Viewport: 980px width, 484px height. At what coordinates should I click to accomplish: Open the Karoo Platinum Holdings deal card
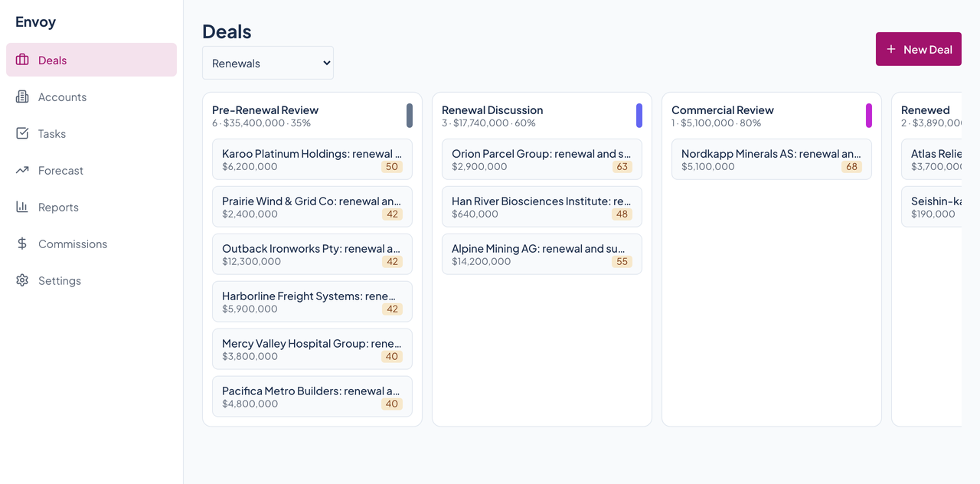click(312, 159)
